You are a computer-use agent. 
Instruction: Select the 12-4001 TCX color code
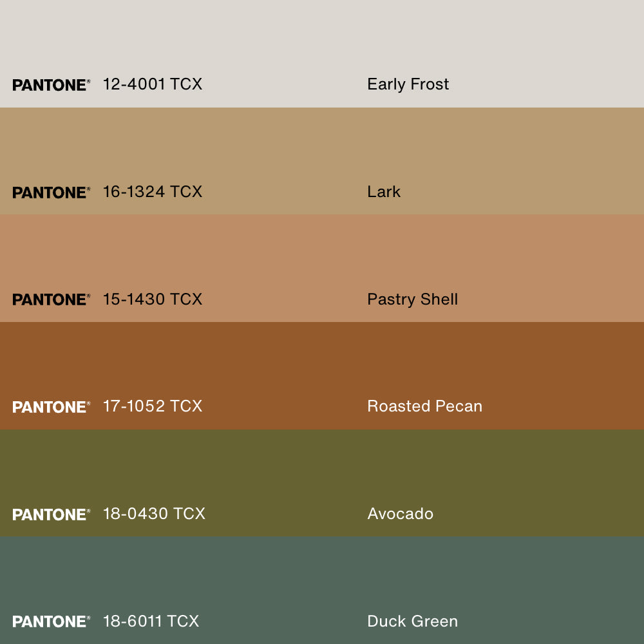point(153,84)
